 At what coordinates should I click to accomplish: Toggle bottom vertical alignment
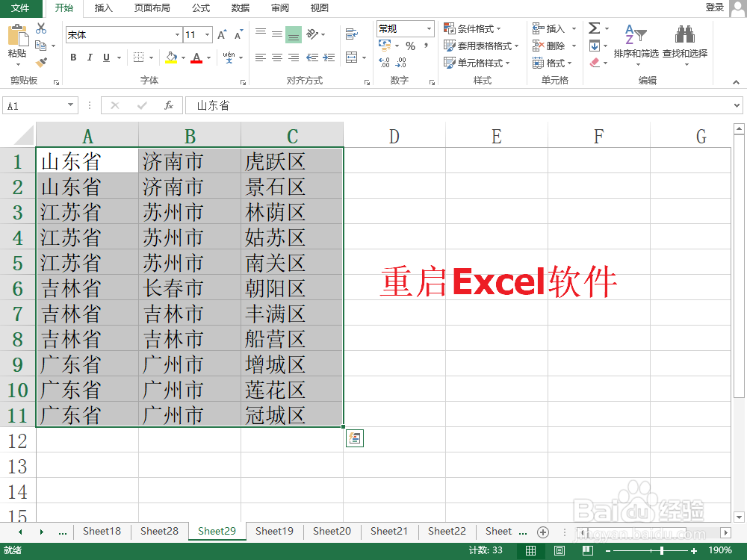[x=294, y=34]
